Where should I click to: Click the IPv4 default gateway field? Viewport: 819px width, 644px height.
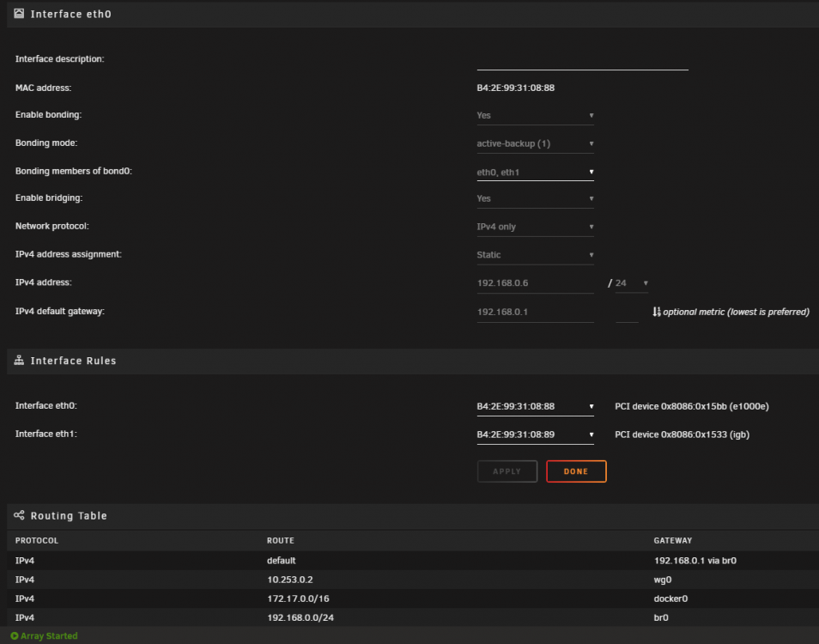pyautogui.click(x=535, y=312)
